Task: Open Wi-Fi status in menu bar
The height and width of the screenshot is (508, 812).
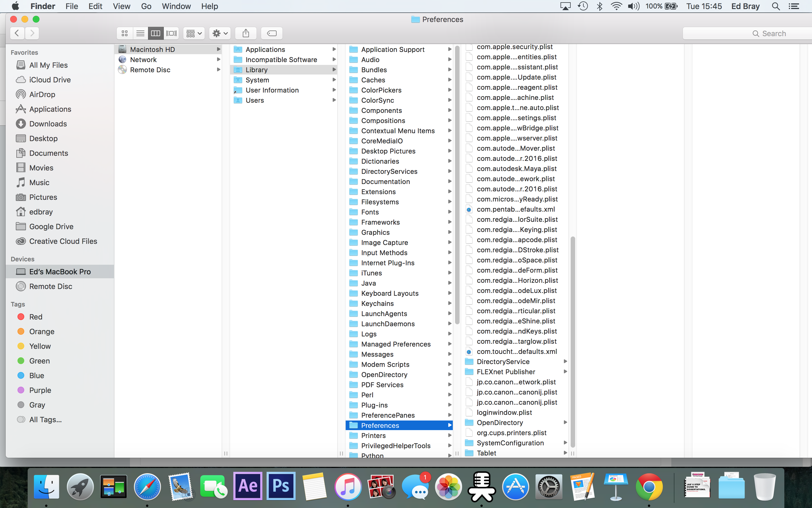Action: point(616,6)
